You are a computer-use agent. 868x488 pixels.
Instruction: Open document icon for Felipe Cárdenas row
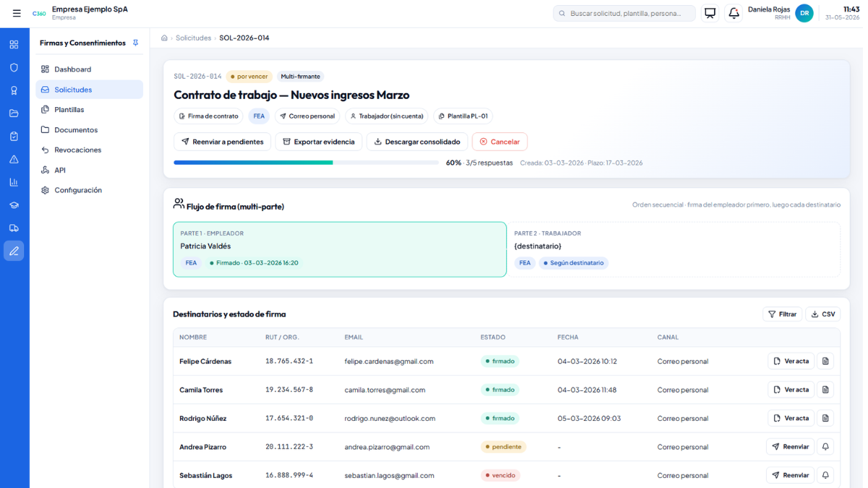point(825,361)
